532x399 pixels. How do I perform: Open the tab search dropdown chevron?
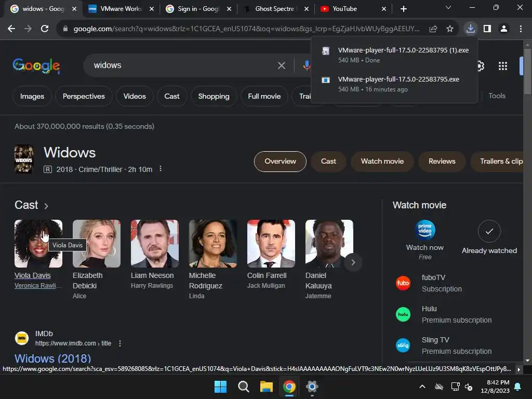coord(448,7)
